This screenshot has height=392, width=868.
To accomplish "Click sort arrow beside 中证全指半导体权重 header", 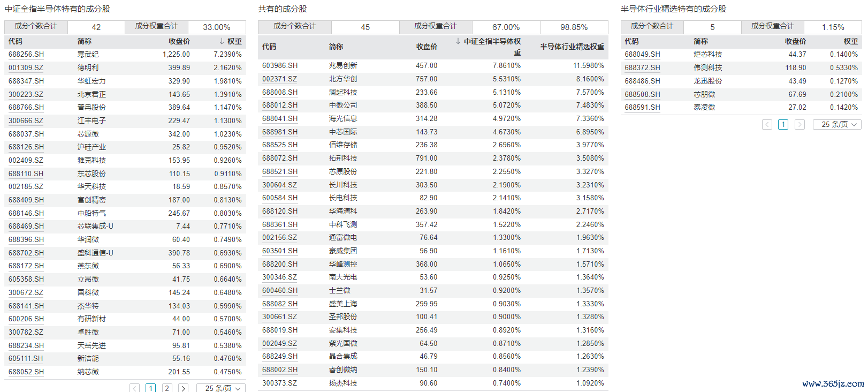I will click(x=458, y=41).
